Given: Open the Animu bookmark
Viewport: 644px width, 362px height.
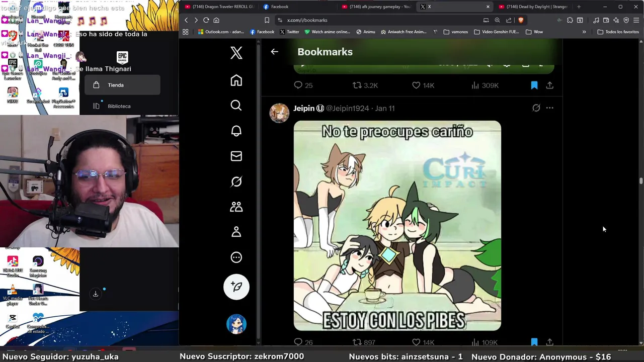Looking at the screenshot, I should click(366, 32).
